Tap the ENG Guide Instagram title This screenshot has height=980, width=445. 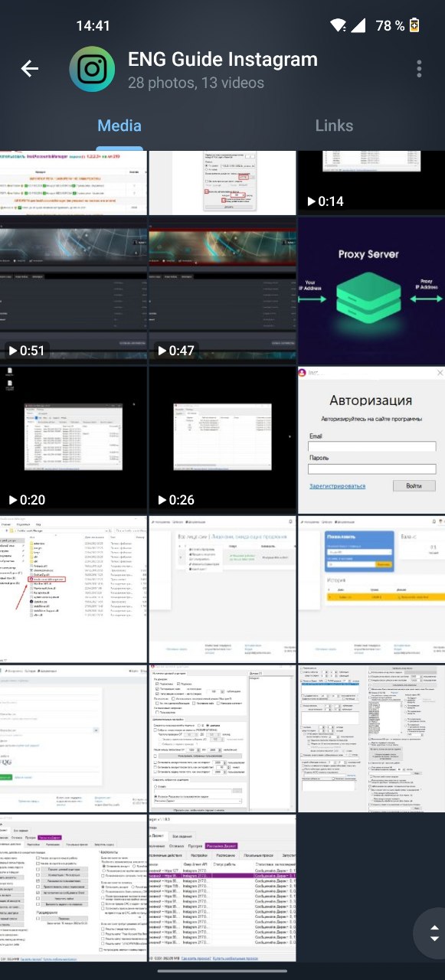(x=222, y=59)
